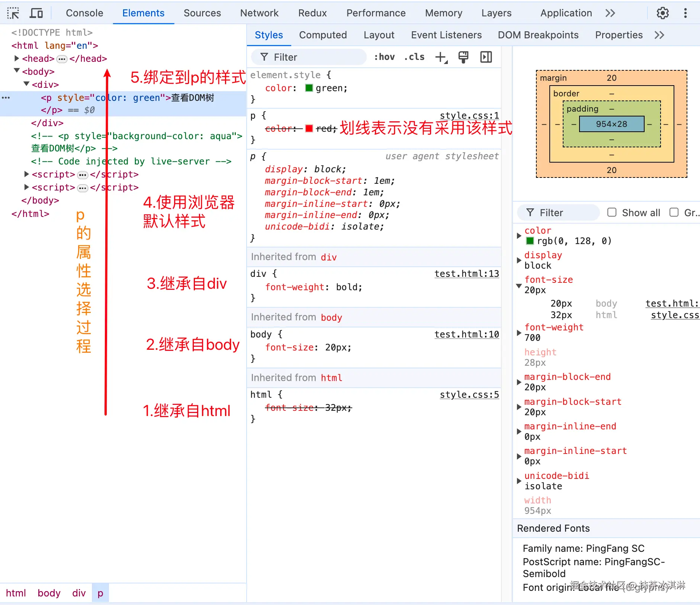This screenshot has width=700, height=605.
Task: Toggle the computed styles sidebar icon
Action: click(x=486, y=57)
